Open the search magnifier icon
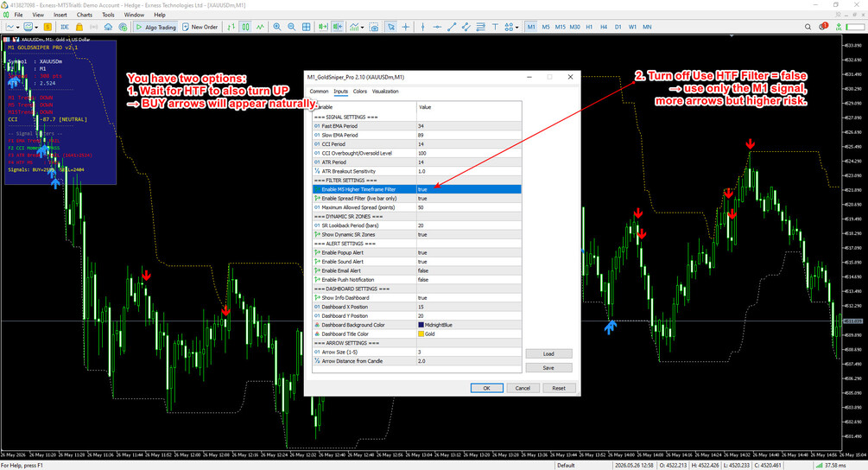Viewport: 868px width, 470px height. 808,27
